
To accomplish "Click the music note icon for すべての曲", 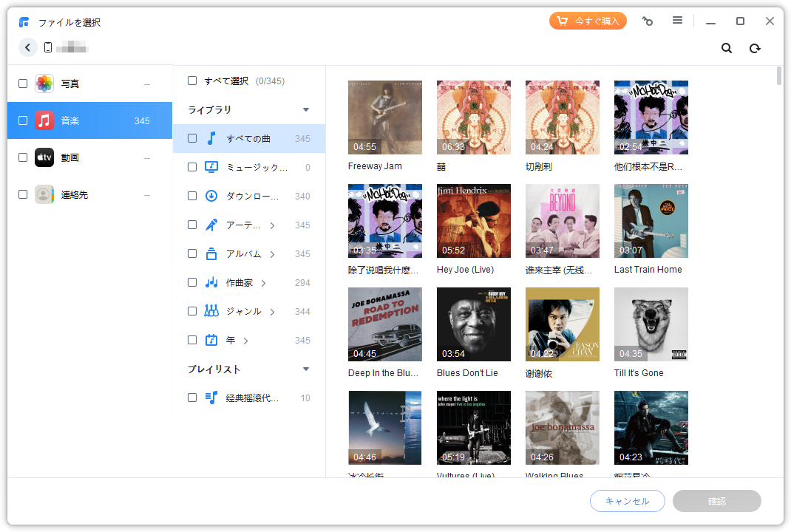I will (211, 138).
